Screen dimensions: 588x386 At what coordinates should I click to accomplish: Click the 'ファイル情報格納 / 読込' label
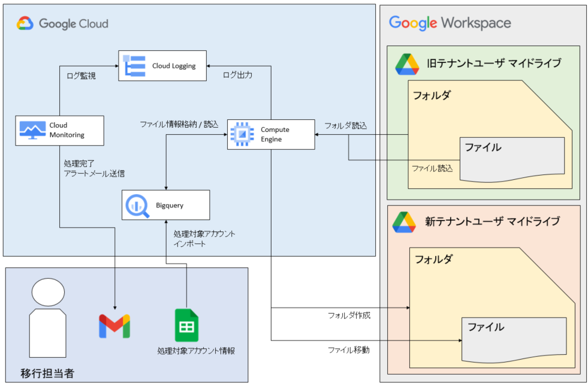point(179,124)
